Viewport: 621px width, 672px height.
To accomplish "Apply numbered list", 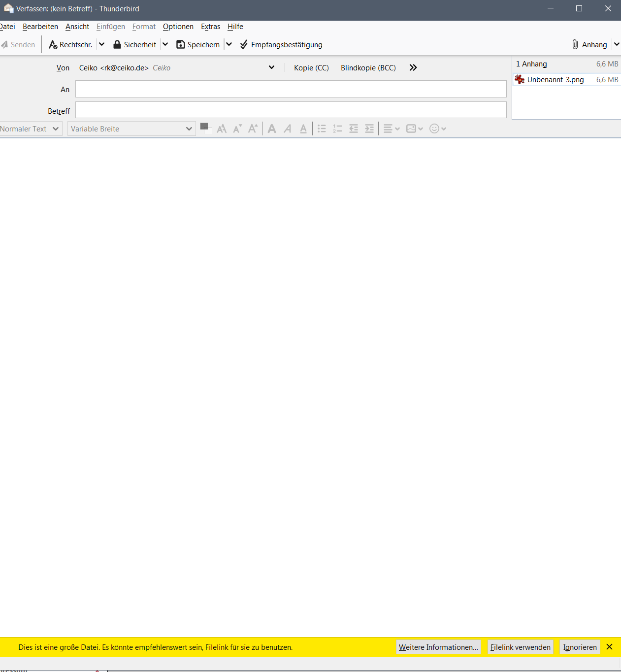I will click(338, 129).
